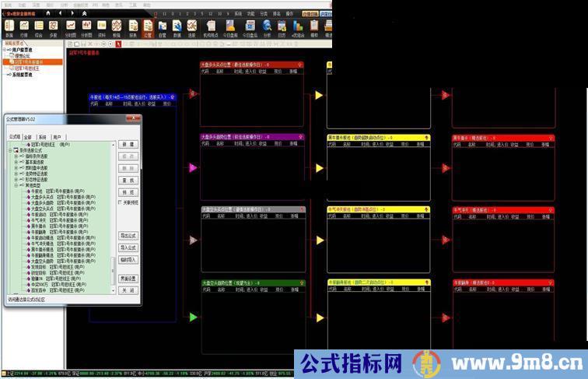Open the 机构观点 institution views icon
The width and height of the screenshot is (588, 379).
[211, 28]
